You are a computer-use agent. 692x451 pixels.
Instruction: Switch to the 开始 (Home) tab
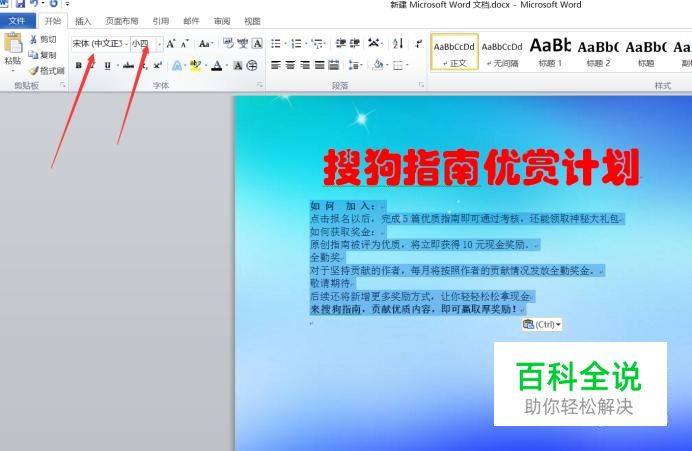(53, 21)
